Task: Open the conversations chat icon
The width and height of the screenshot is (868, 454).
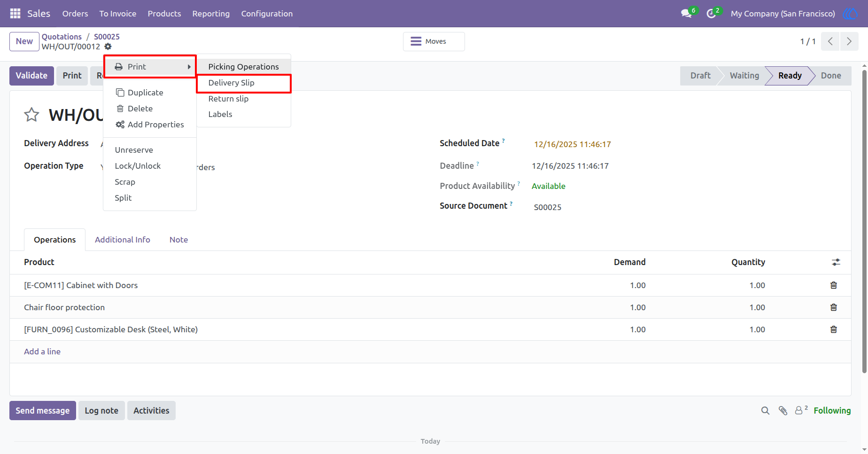Action: pos(687,14)
